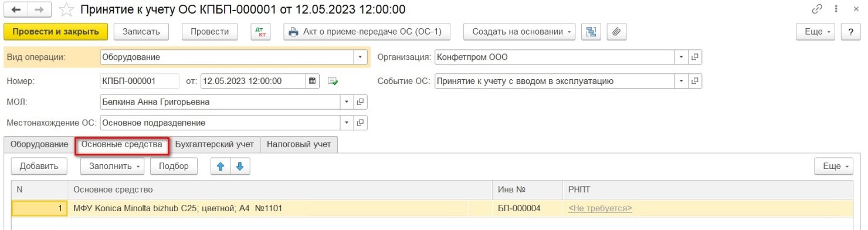Switch to the Бухгалтерский учет tab
The image size is (868, 230).
[215, 144]
